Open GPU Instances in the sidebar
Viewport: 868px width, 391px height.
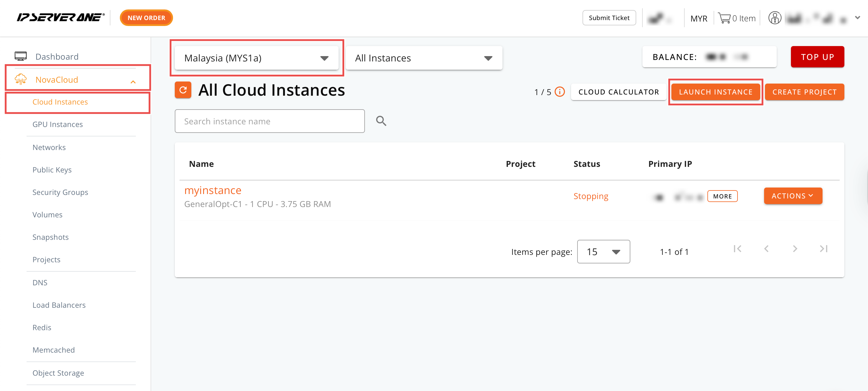coord(58,124)
